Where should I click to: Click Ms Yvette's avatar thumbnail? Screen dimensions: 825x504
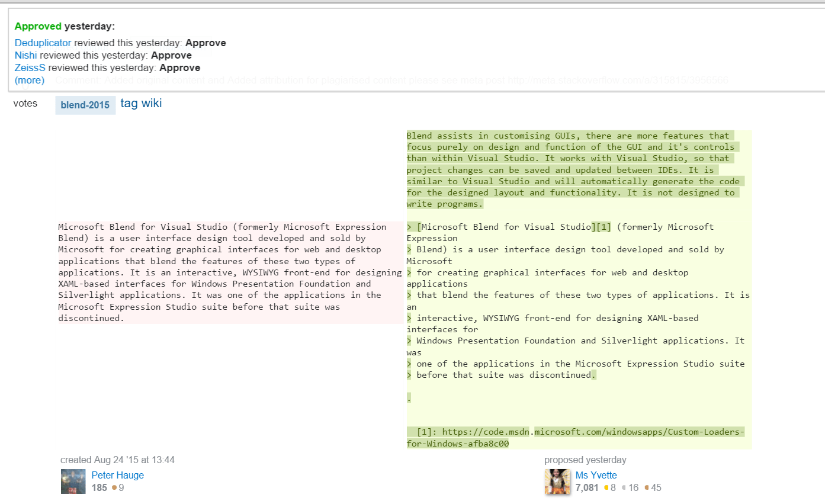click(x=557, y=481)
